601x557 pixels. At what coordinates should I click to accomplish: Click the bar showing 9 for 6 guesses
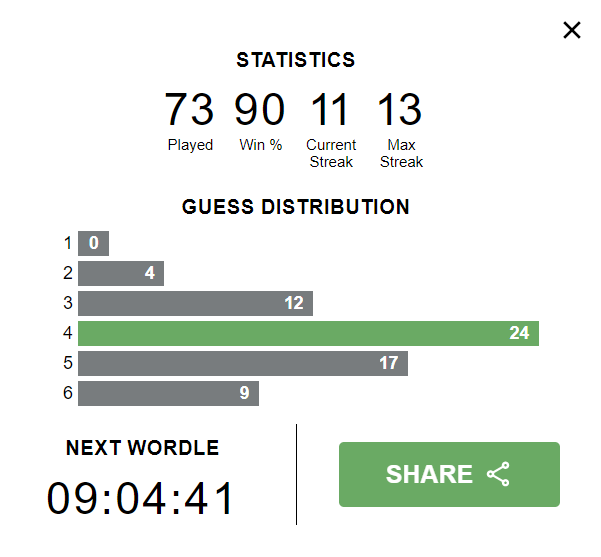coord(168,393)
